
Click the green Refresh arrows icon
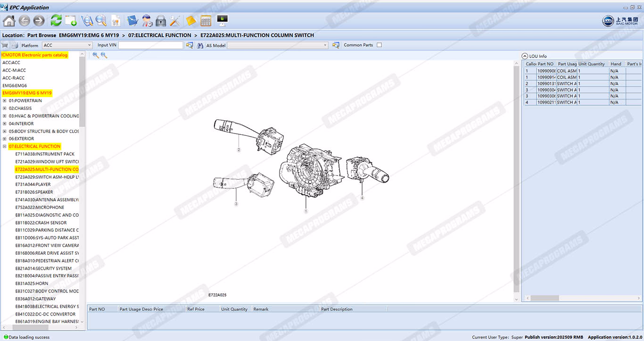coord(56,21)
